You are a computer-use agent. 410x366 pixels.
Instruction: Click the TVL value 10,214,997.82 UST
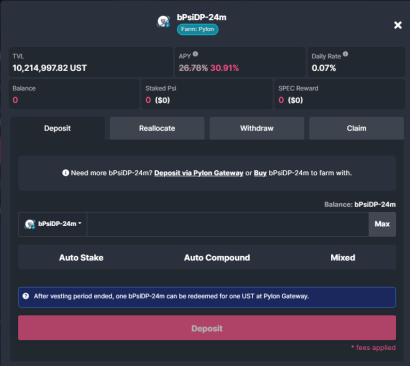point(50,68)
